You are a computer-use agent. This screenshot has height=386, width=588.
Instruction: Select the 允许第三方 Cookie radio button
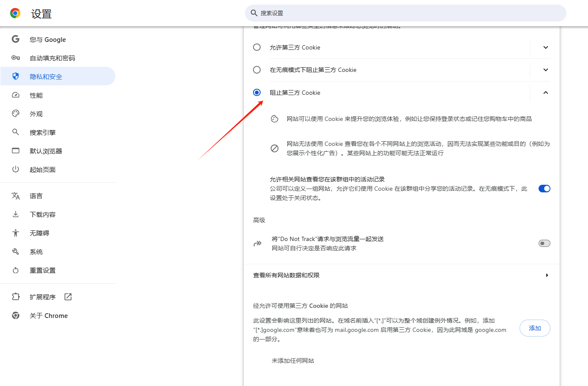click(x=257, y=47)
